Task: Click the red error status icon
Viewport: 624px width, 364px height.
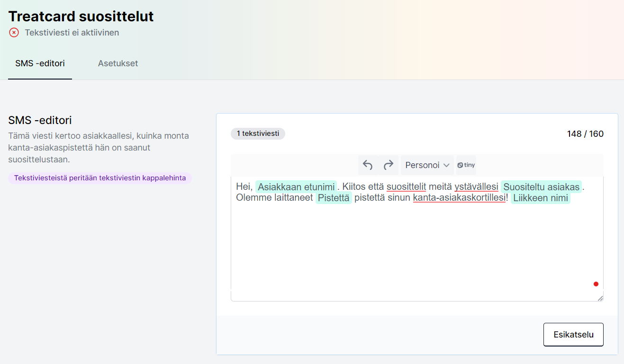Action: (x=14, y=33)
